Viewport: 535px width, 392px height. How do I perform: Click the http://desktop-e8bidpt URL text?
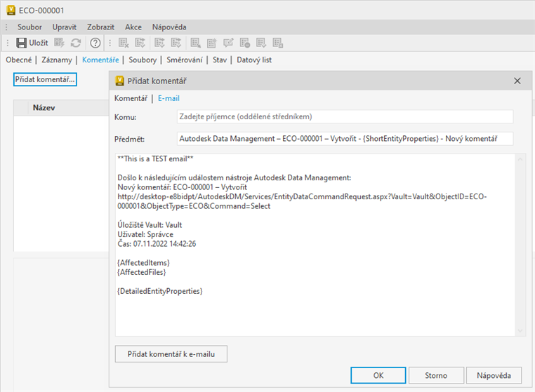[x=302, y=201]
